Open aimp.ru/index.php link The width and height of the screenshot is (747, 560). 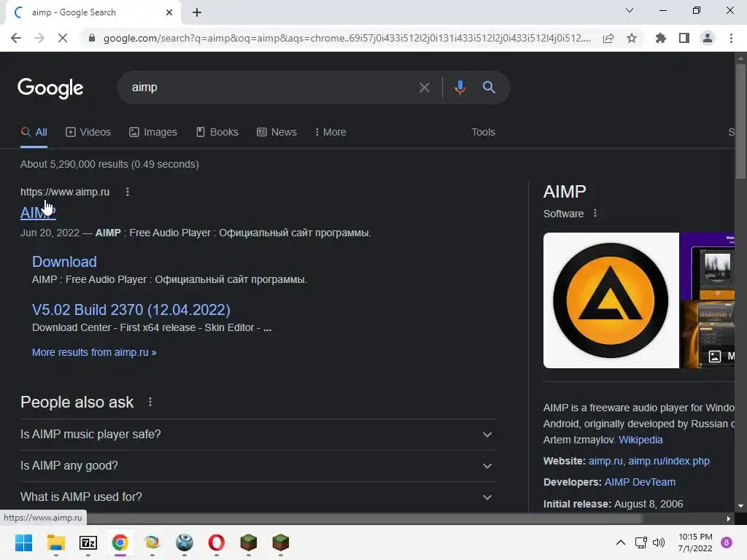(668, 461)
